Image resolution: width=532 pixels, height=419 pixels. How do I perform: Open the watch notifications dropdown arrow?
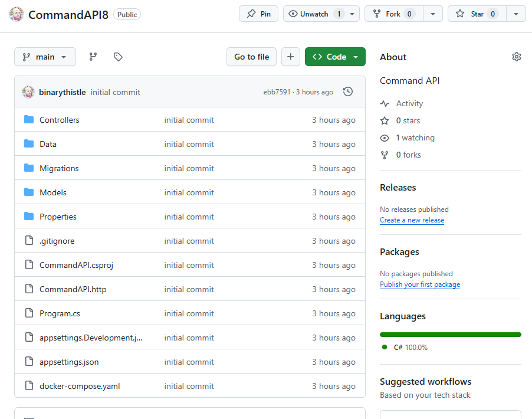(x=352, y=14)
